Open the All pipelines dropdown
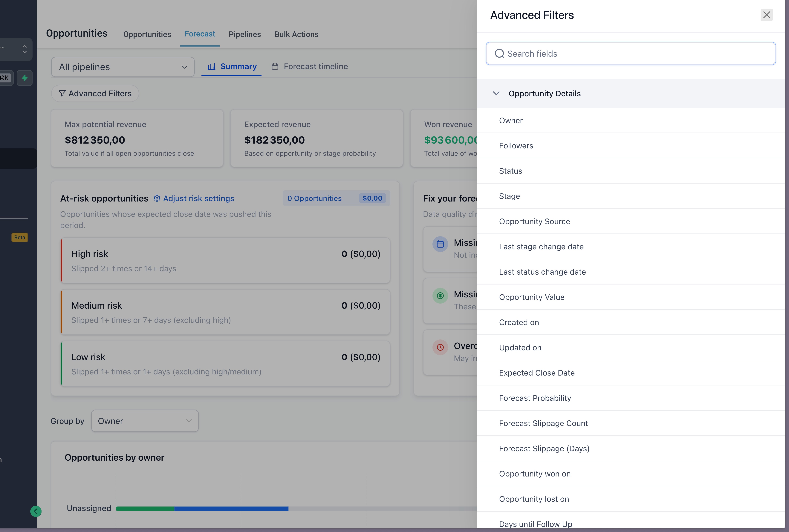This screenshot has height=532, width=789. tap(122, 67)
